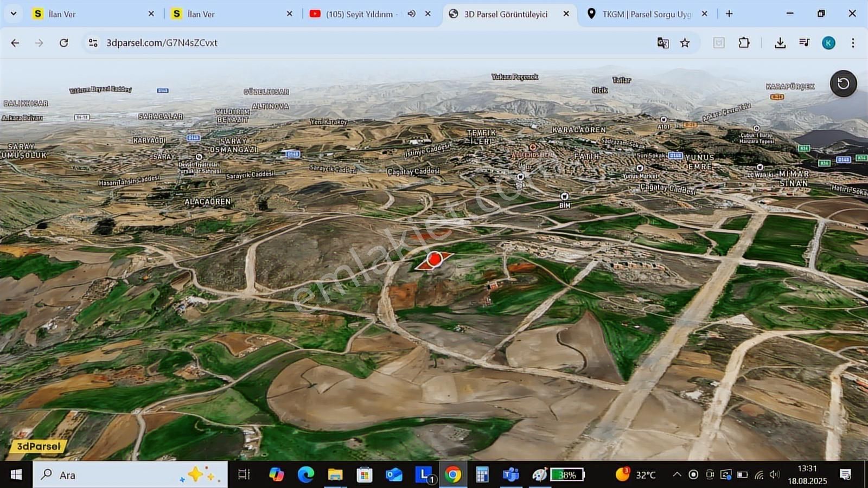Toggle the site information icon in address bar
Image resolution: width=868 pixels, height=488 pixels.
pos(93,43)
